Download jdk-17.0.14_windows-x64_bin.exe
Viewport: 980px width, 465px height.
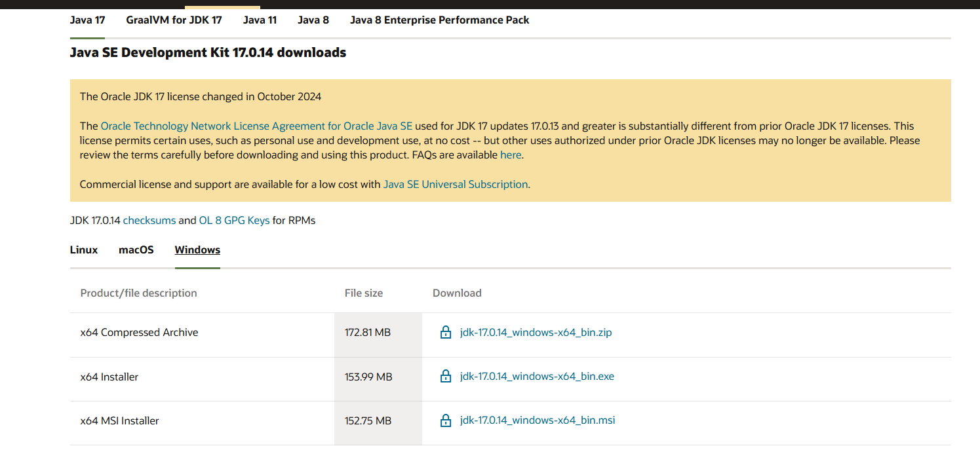(537, 376)
